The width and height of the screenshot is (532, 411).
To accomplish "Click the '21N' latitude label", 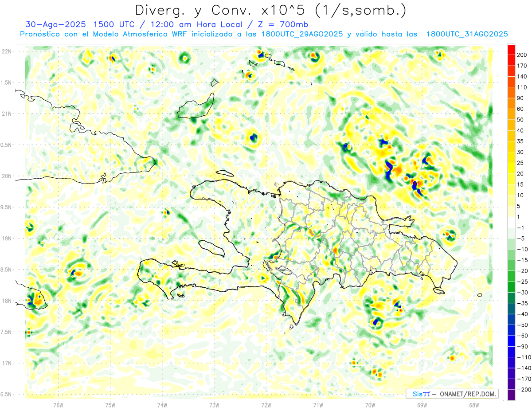I will coord(7,114).
